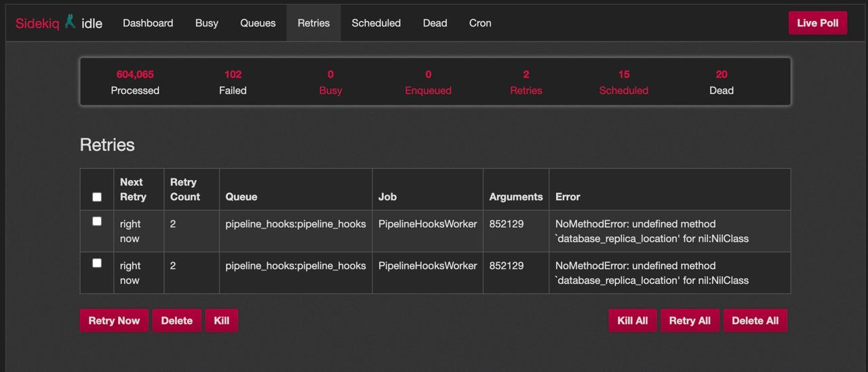Open the Enqueued count summary link
The height and width of the screenshot is (372, 868).
428,82
